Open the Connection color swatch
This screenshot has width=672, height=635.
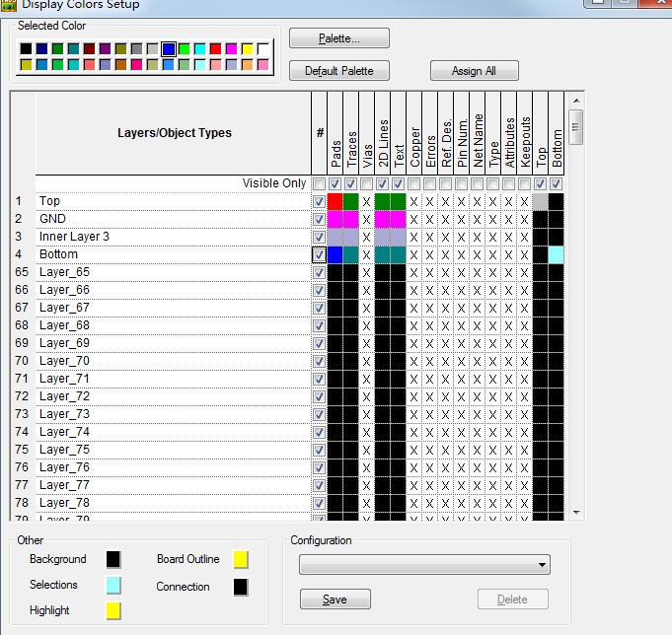click(x=241, y=587)
